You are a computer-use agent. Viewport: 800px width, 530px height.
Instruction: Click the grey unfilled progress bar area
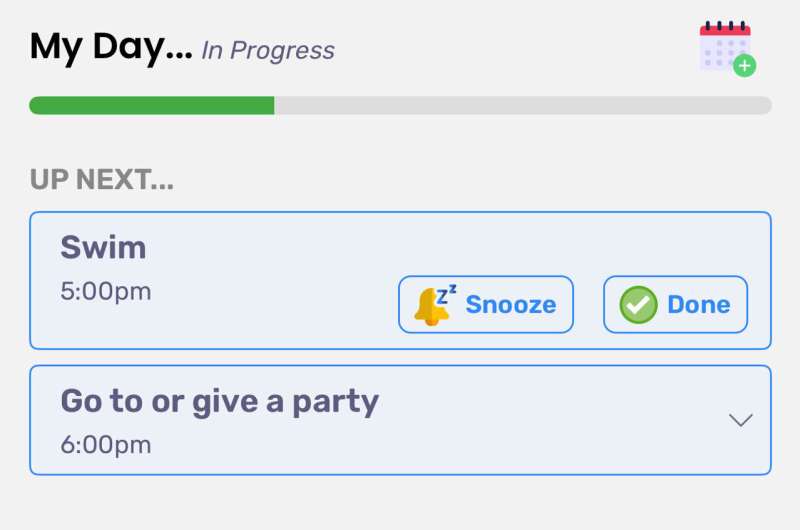click(x=523, y=106)
